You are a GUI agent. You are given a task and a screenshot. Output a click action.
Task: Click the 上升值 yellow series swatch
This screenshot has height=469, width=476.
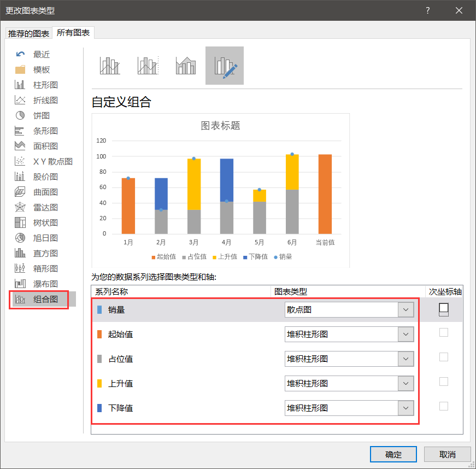pos(99,383)
